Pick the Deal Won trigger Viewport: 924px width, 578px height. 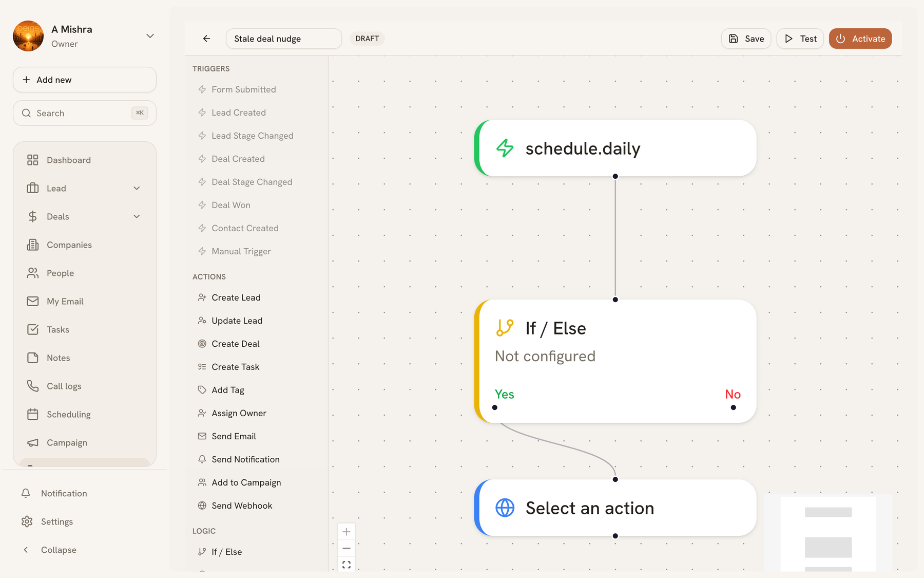(x=257, y=205)
